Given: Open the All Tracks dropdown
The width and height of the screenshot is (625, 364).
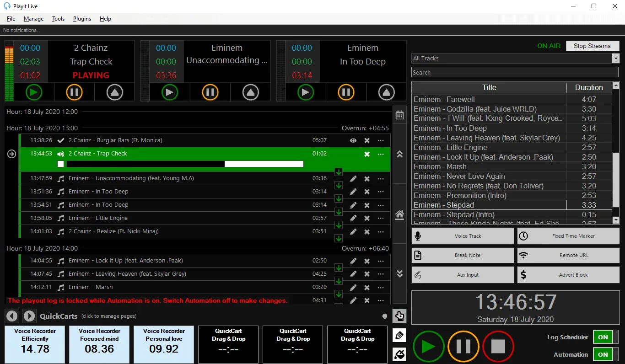Looking at the screenshot, I should [x=615, y=58].
